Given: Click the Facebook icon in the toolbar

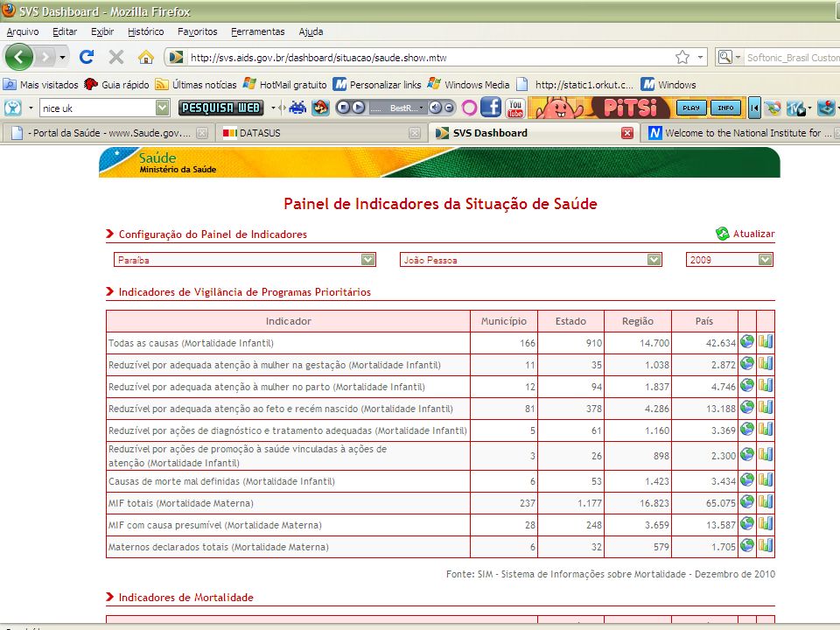Looking at the screenshot, I should (x=491, y=108).
